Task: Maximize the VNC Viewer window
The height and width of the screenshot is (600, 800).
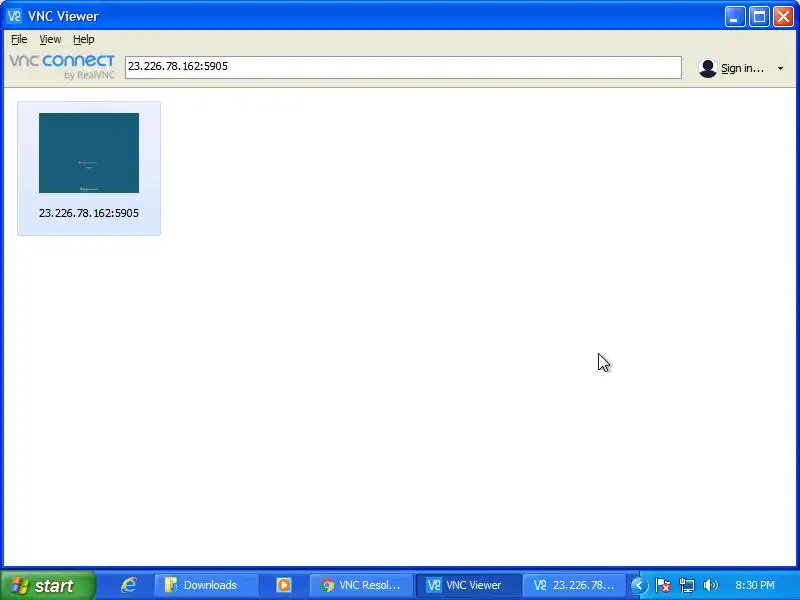Action: 759,17
